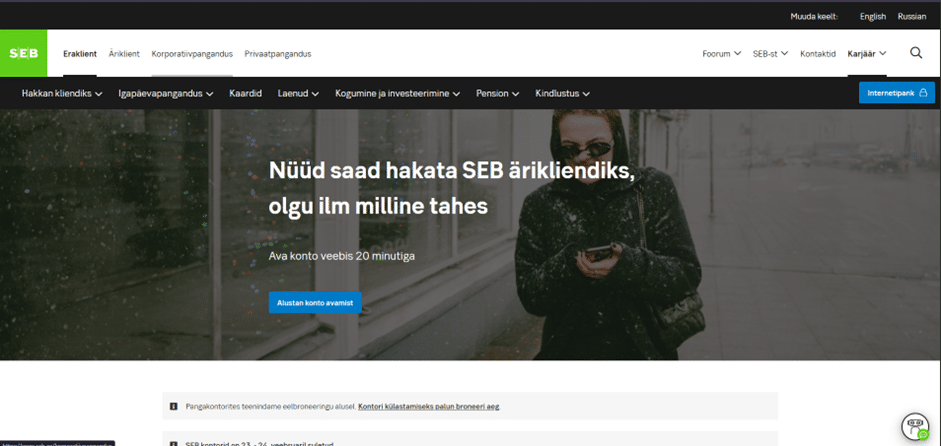This screenshot has width=941, height=446.
Task: Switch language to English
Action: [x=873, y=16]
